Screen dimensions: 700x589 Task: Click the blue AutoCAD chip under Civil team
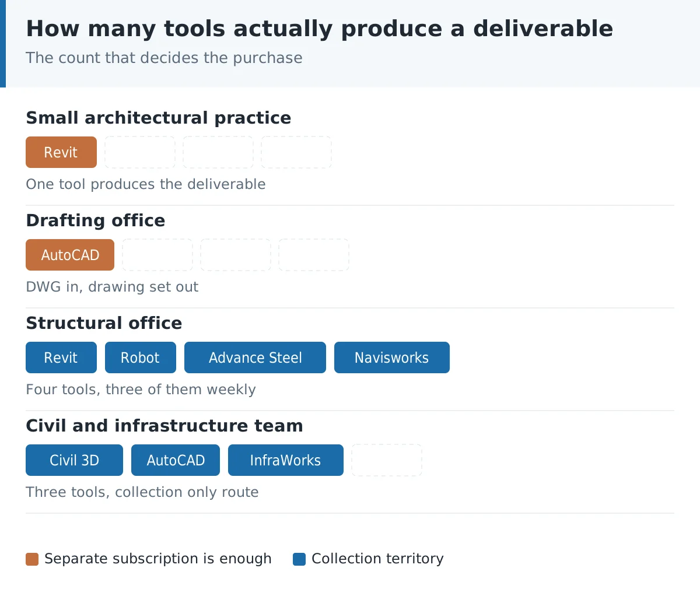pos(176,460)
